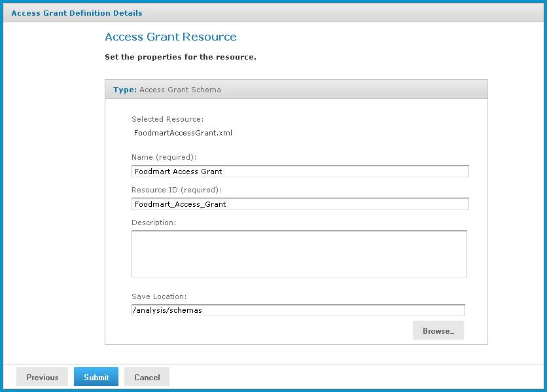
Task: Click the Save Location: label
Action: [x=159, y=296]
